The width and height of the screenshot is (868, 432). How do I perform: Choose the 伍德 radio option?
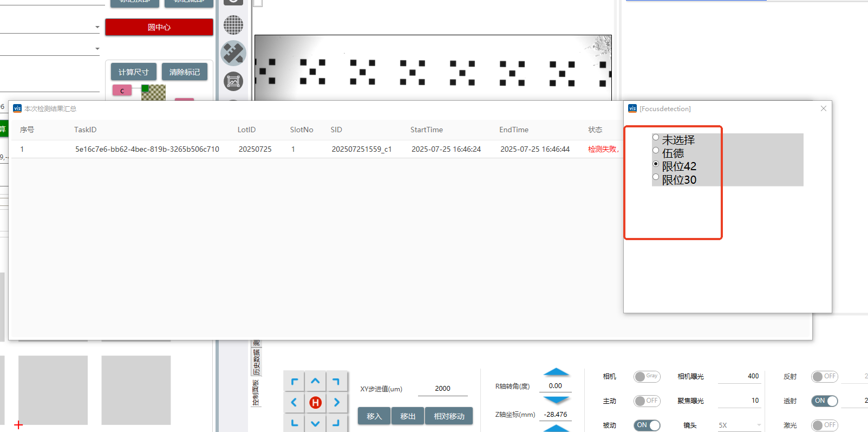tap(656, 151)
